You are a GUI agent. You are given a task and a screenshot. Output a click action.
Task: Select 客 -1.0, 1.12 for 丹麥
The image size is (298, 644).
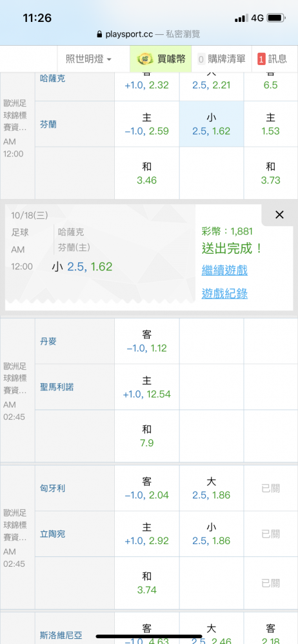[146, 341]
